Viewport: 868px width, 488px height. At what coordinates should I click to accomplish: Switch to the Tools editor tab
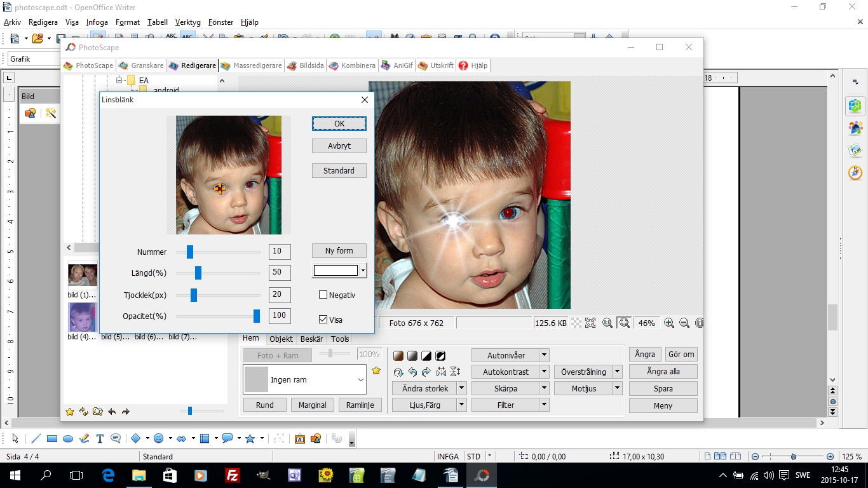click(340, 339)
